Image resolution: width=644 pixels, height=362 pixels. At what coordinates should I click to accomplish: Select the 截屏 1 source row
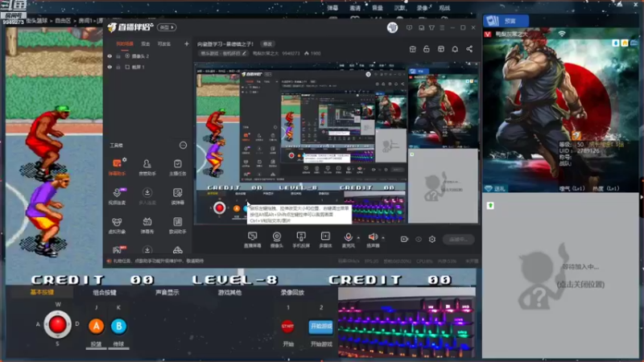click(148, 67)
